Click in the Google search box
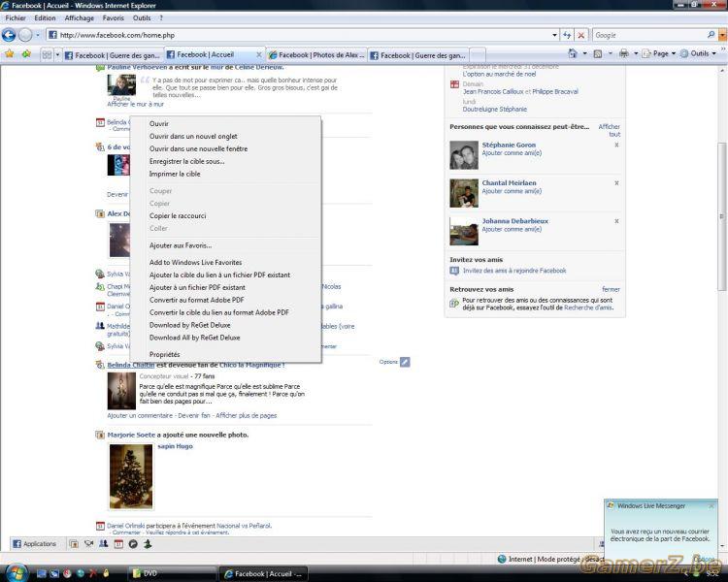728x582 pixels. click(649, 35)
